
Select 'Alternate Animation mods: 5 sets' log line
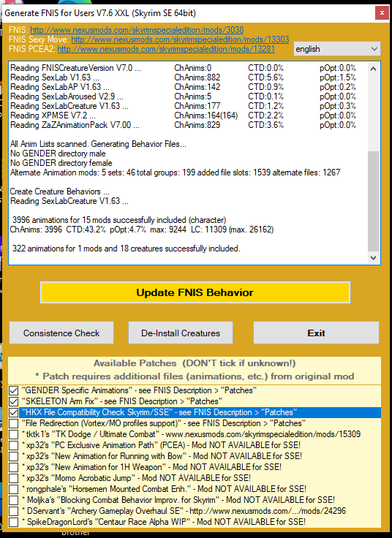[175, 173]
